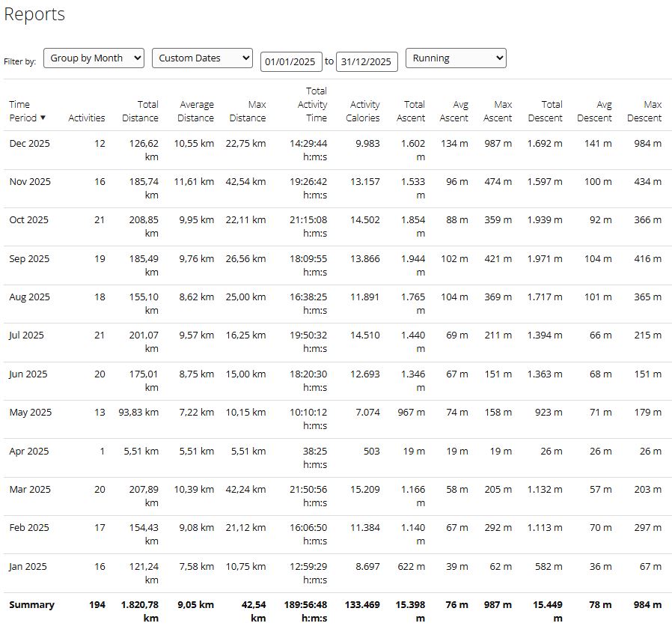The image size is (672, 632).
Task: Open the Running activity type dropdown
Action: (455, 57)
